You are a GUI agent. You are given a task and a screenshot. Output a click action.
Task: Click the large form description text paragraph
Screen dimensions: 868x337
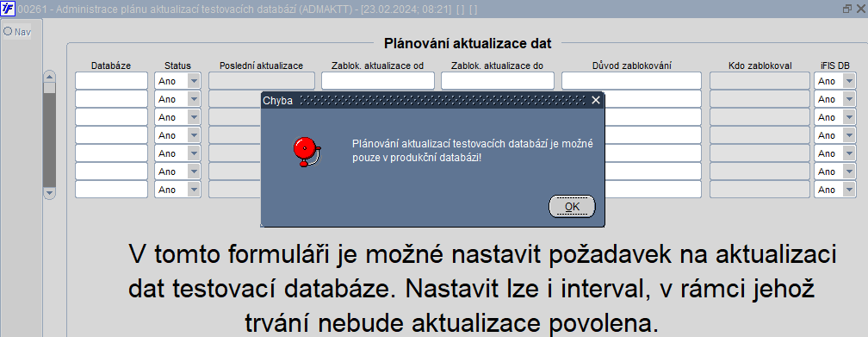click(482, 288)
